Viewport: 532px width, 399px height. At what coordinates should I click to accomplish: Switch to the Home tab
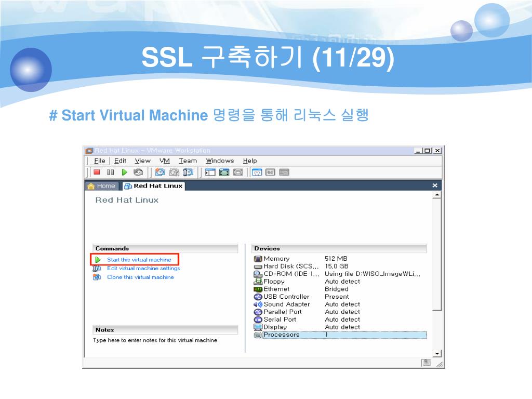click(x=101, y=186)
